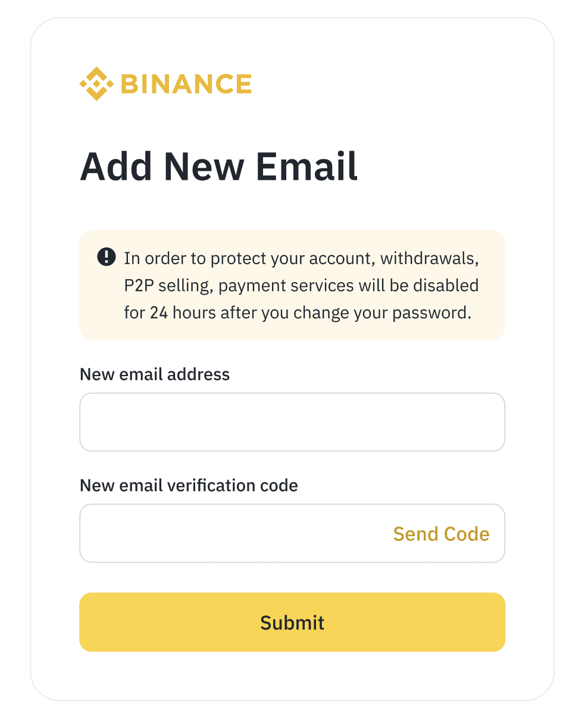Image resolution: width=588 pixels, height=726 pixels.
Task: Submit the new email form
Action: click(x=292, y=622)
